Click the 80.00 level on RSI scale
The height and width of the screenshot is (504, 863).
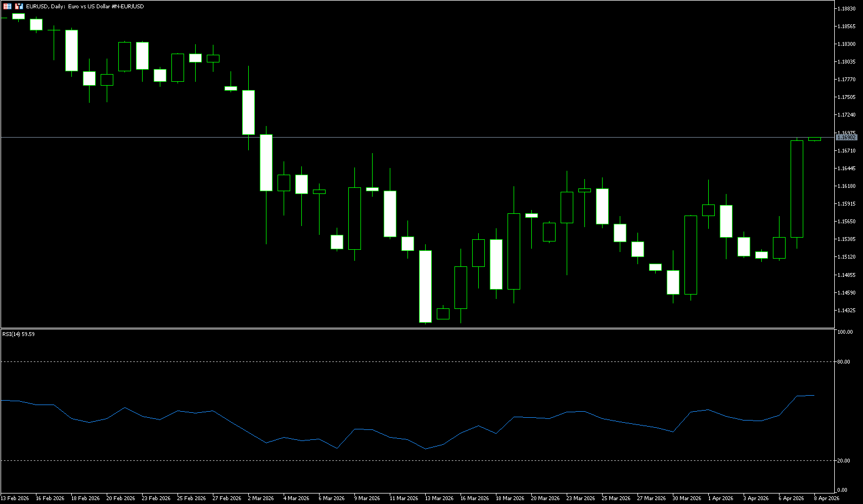[x=844, y=362]
